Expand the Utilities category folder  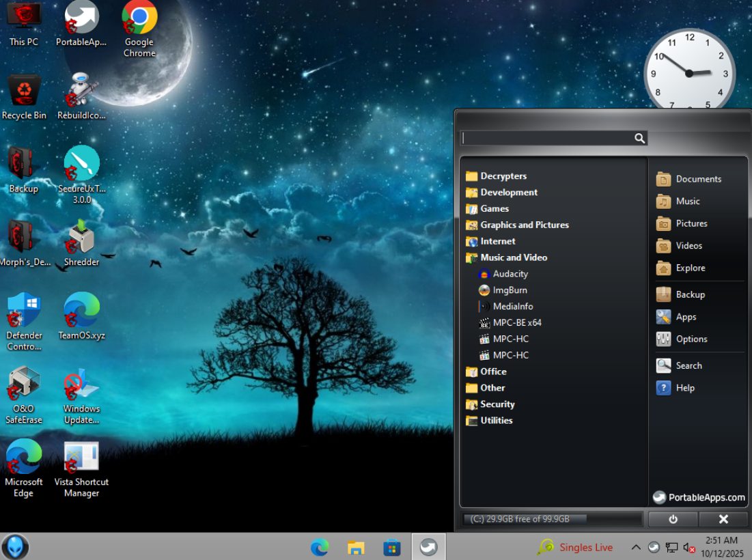[x=496, y=421]
